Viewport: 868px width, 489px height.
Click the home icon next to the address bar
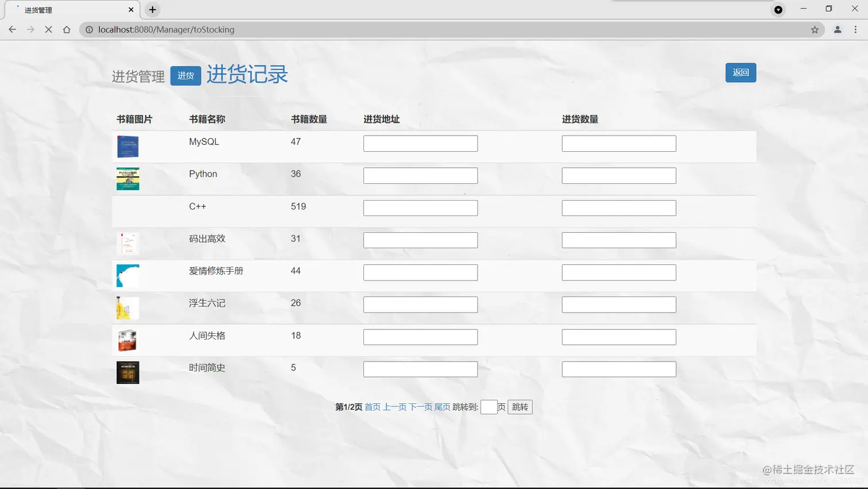coord(66,29)
